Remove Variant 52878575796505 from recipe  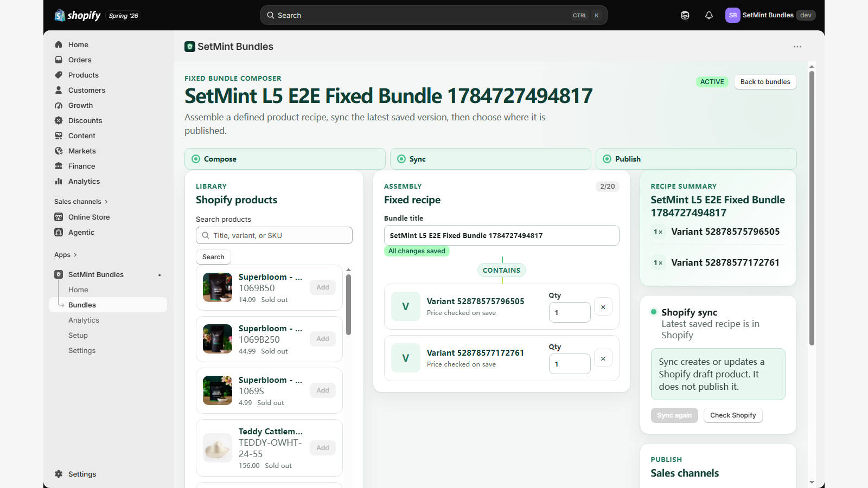603,307
